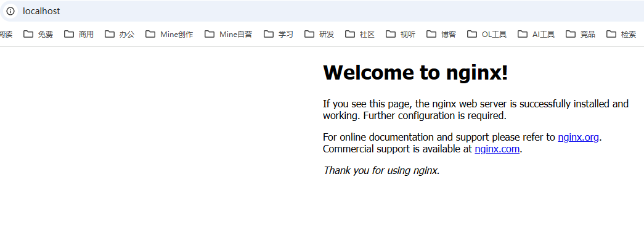Open the 竞品 bookmark folder
The image size is (644, 227).
click(x=581, y=35)
